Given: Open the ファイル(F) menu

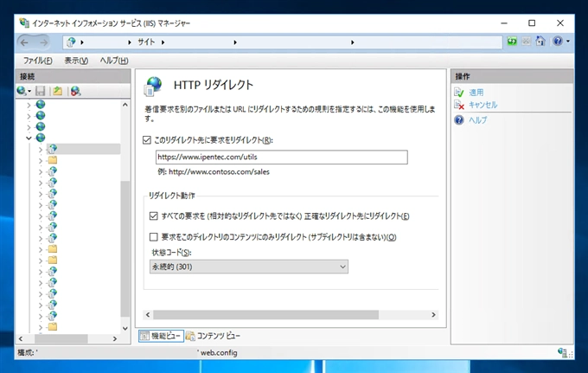Looking at the screenshot, I should [37, 61].
